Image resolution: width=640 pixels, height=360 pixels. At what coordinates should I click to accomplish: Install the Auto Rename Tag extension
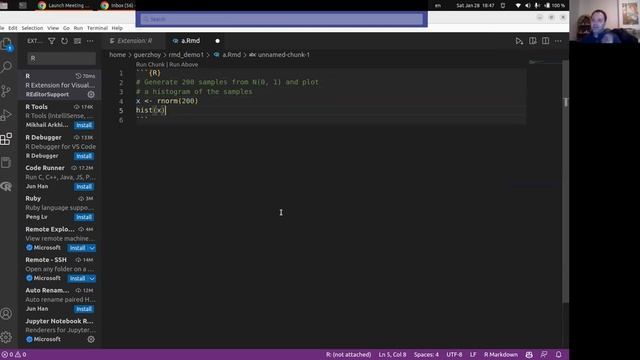84,309
